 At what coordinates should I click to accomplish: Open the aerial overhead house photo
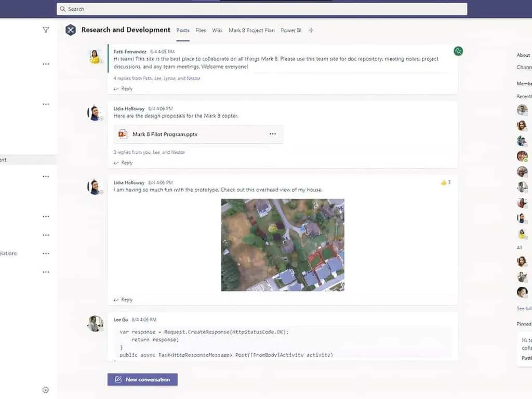(x=283, y=245)
